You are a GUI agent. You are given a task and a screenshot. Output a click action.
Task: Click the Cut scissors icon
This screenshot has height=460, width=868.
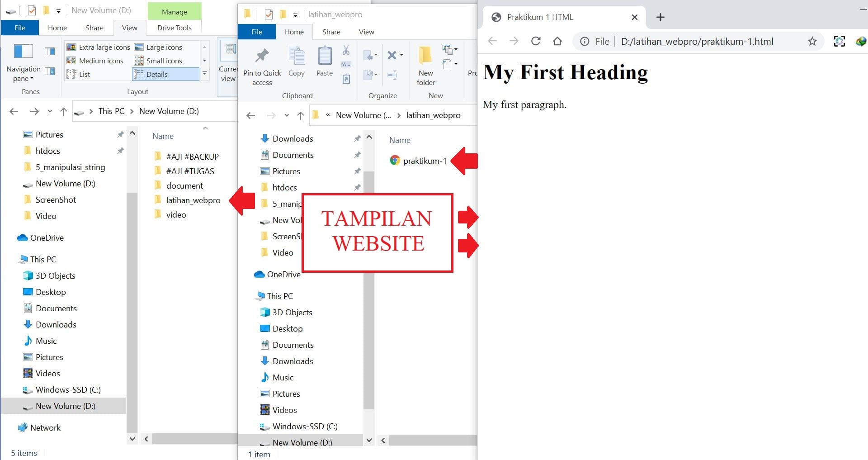click(x=346, y=50)
